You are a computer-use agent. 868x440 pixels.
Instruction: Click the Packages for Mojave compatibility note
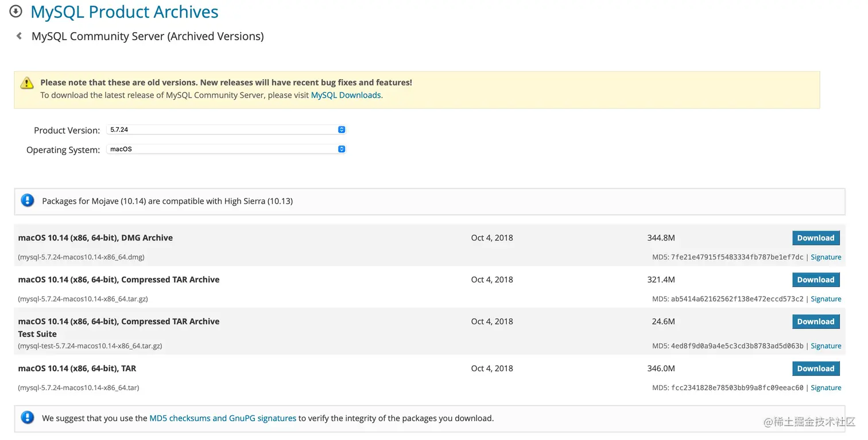click(x=168, y=201)
